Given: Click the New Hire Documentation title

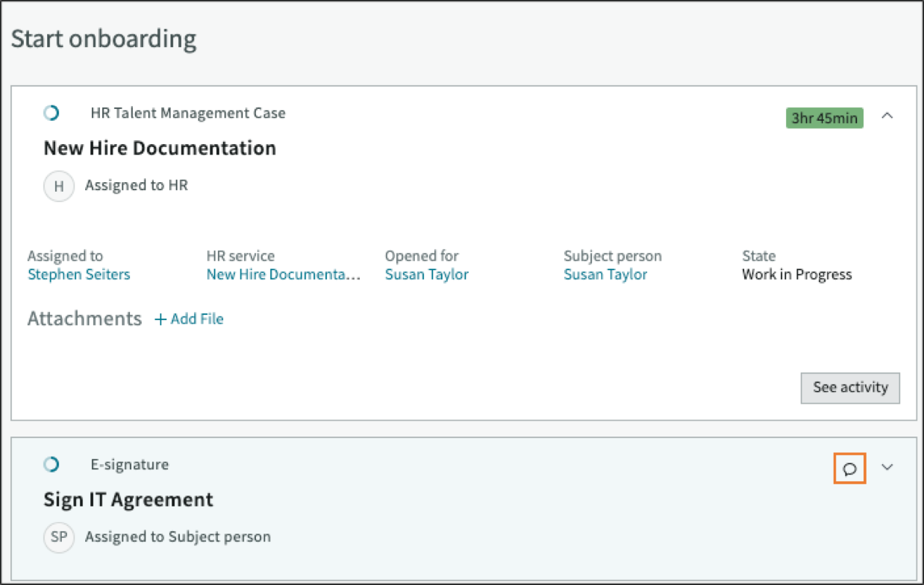Looking at the screenshot, I should point(160,148).
